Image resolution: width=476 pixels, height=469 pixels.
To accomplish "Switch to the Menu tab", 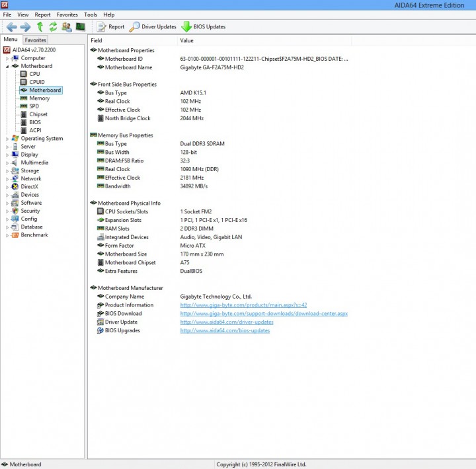I will tap(11, 40).
